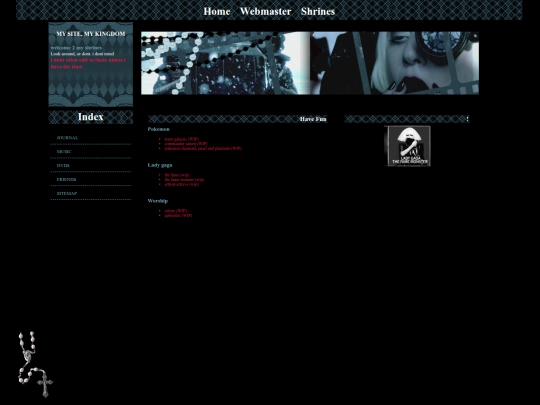
Task: Open the FRIENDS sidebar link
Action: [x=66, y=179]
